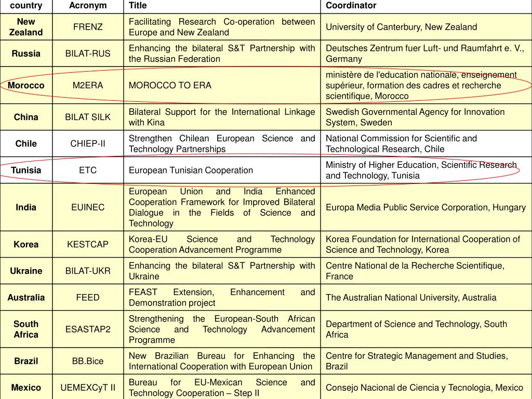Select the 'UEMEXCyT II' acronym cell
This screenshot has width=532, height=399.
88,387
